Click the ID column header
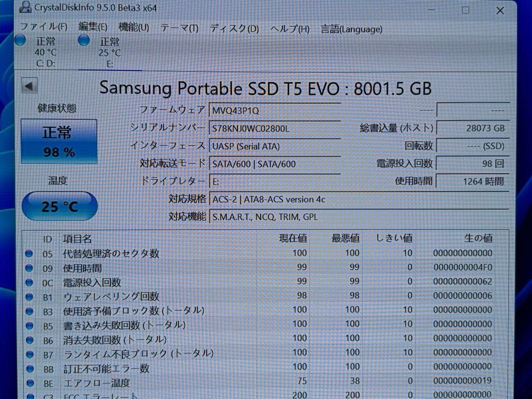This screenshot has height=399, width=532. tap(47, 239)
